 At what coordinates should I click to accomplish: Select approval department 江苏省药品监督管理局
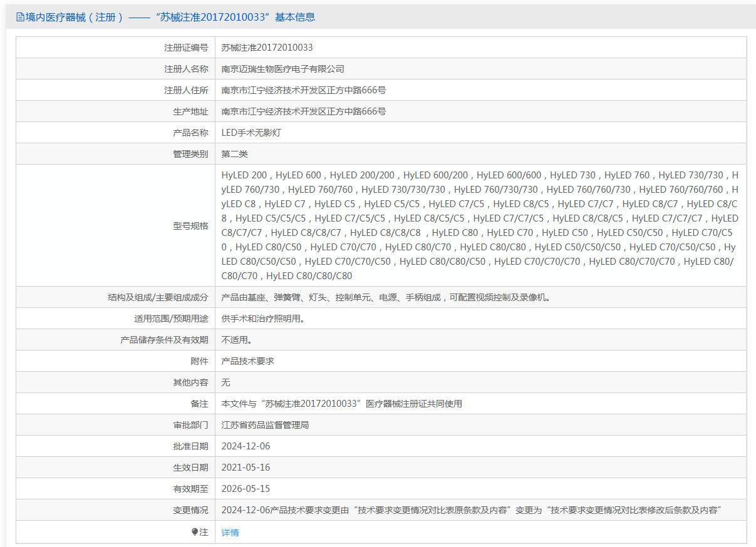pos(266,425)
